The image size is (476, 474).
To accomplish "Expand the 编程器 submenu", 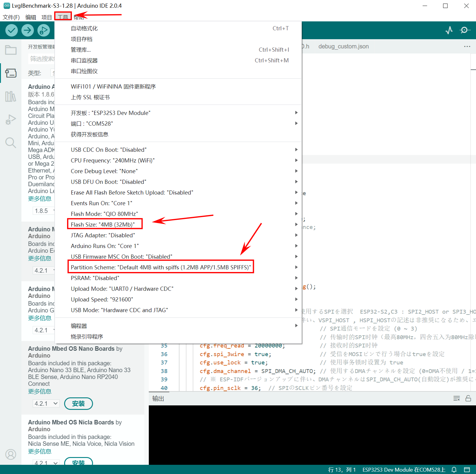I will pos(178,326).
